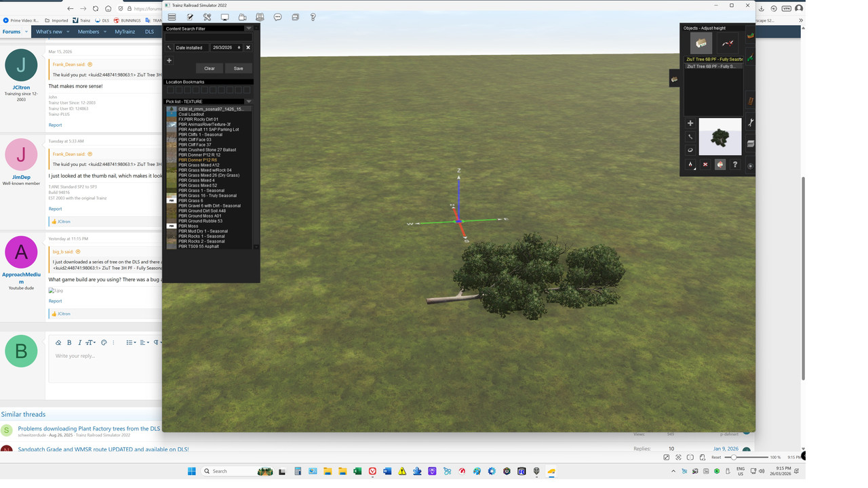Open the Excel taskbar icon
The image size is (868, 488).
[x=357, y=471]
